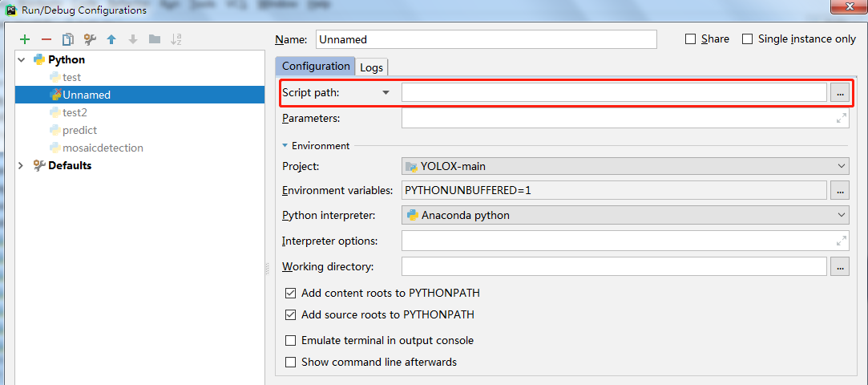Sort configurations alphabetically
Viewport: 868px width, 385px height.
pyautogui.click(x=176, y=39)
